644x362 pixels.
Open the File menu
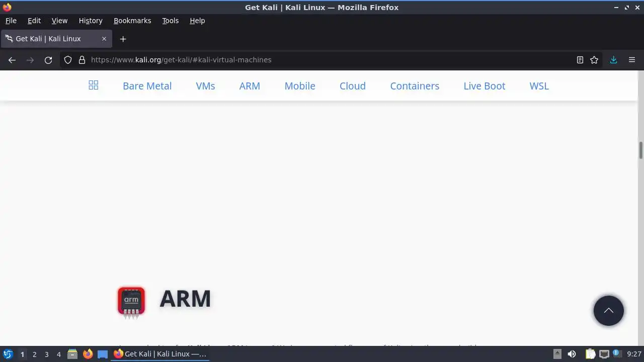click(11, 21)
